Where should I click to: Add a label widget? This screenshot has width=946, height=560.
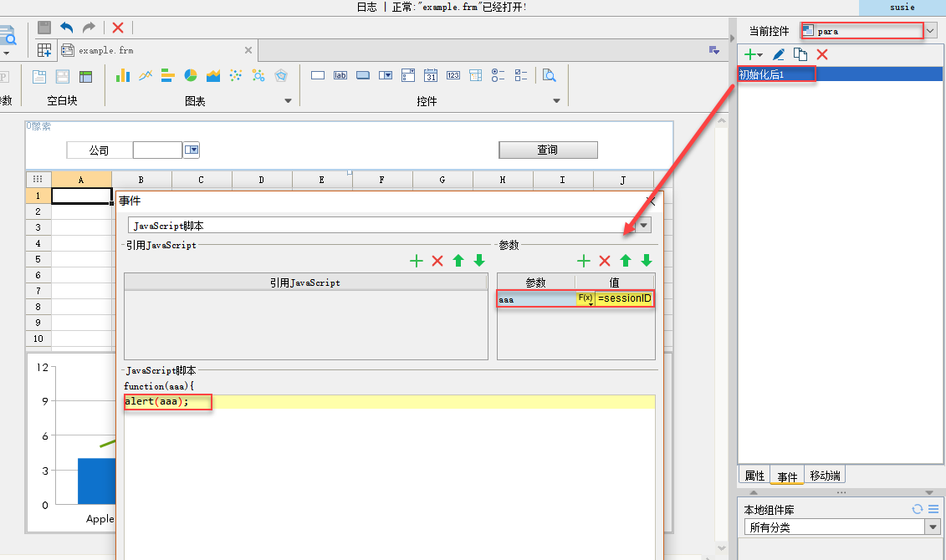point(340,75)
